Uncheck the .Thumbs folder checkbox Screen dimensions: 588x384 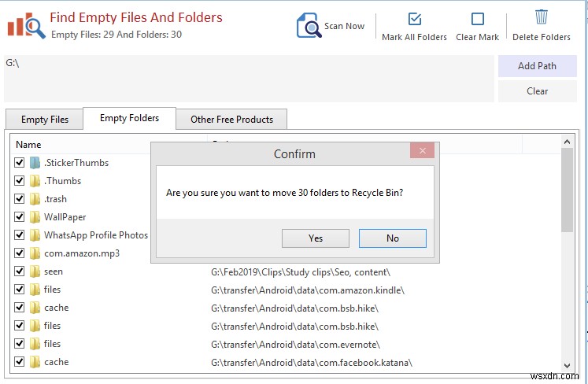(x=19, y=181)
